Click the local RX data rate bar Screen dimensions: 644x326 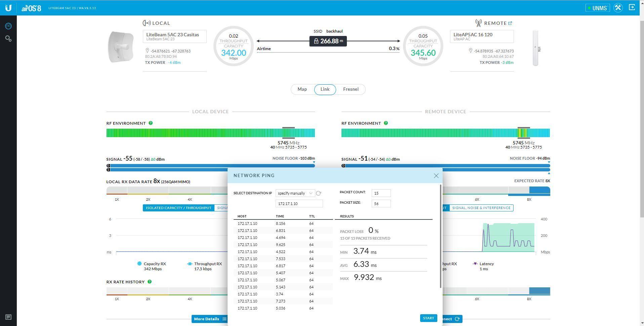click(x=167, y=191)
